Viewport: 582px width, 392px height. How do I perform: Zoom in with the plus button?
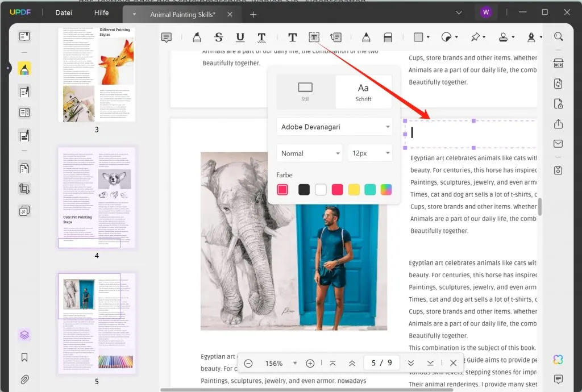click(310, 362)
